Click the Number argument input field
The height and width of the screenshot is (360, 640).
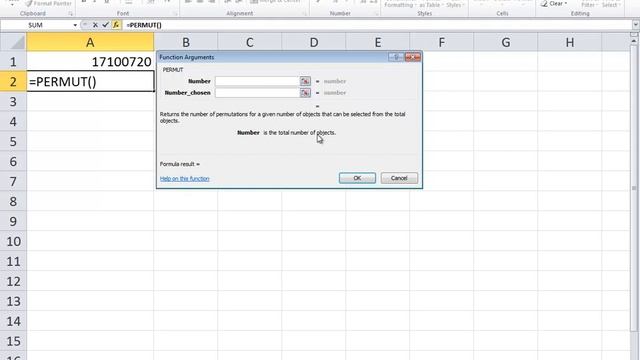coord(257,81)
